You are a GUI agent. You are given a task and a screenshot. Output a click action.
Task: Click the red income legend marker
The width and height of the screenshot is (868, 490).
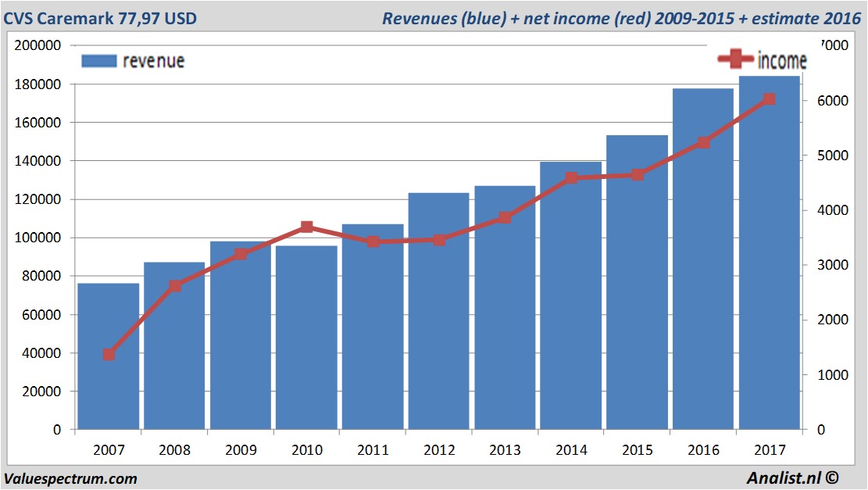pyautogui.click(x=735, y=59)
